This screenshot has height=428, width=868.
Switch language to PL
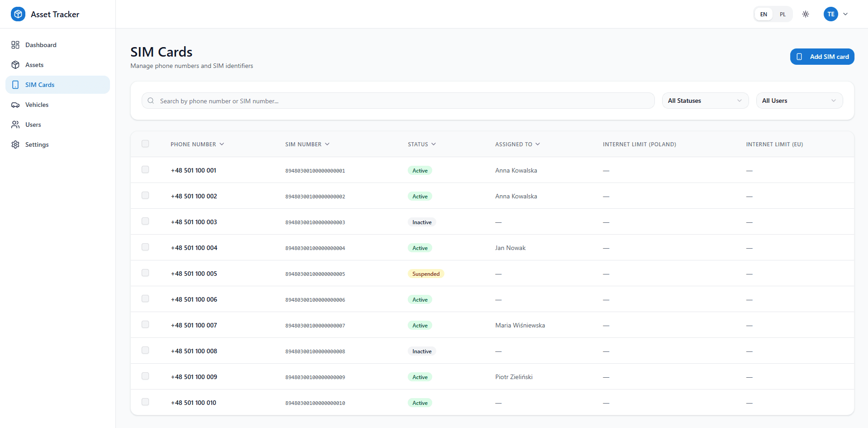[x=782, y=14]
